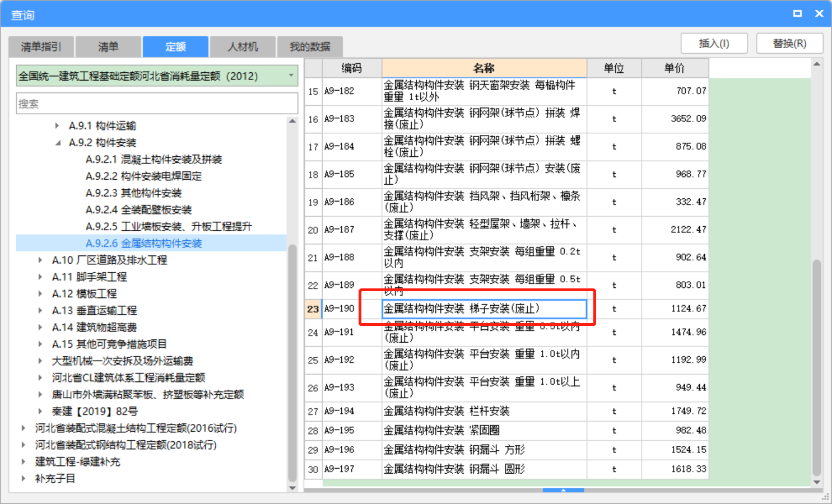Select row A9-184 钢网架拼装 螺栓
Screen dimensions: 832x504
click(x=507, y=147)
